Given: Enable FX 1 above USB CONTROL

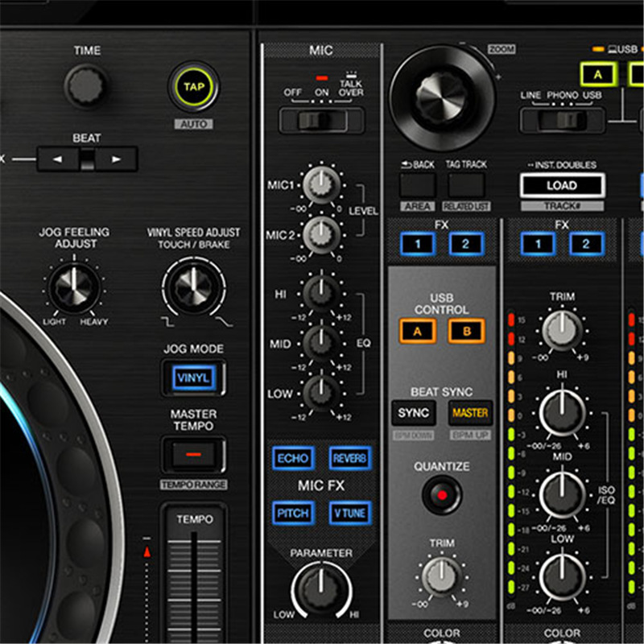Looking at the screenshot, I should [418, 244].
